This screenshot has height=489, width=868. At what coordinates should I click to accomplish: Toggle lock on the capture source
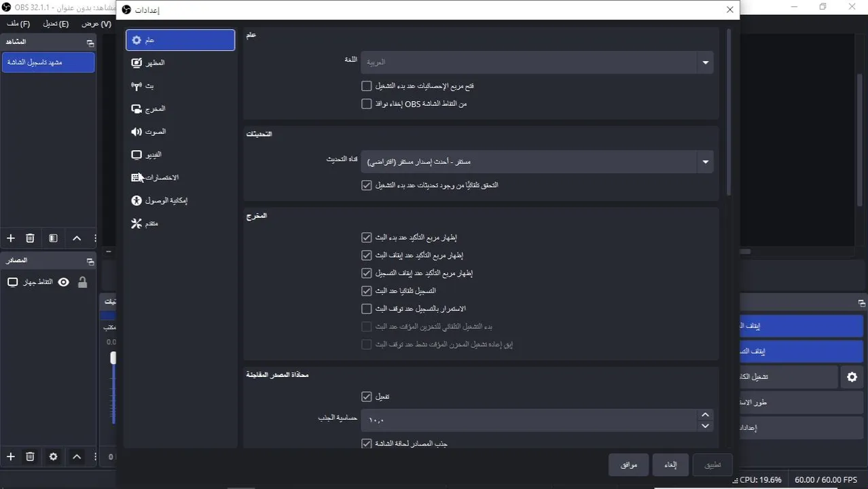82,282
